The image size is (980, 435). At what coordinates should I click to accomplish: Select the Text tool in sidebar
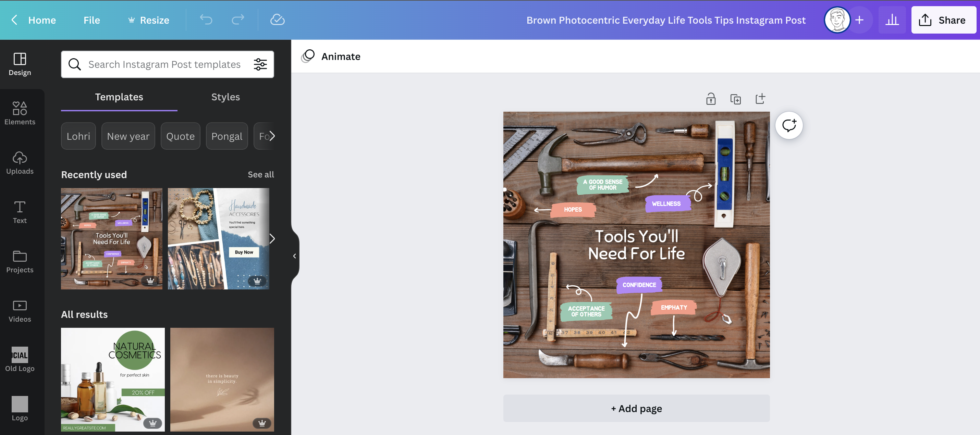click(20, 212)
